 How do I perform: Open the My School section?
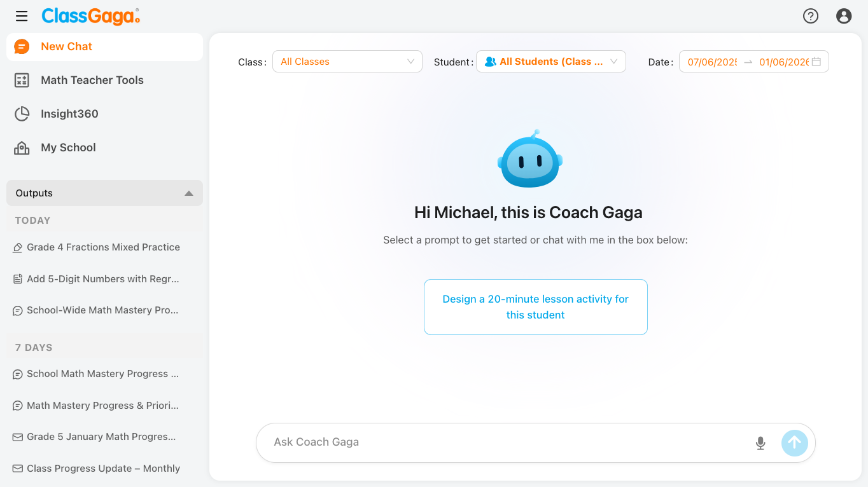(68, 147)
